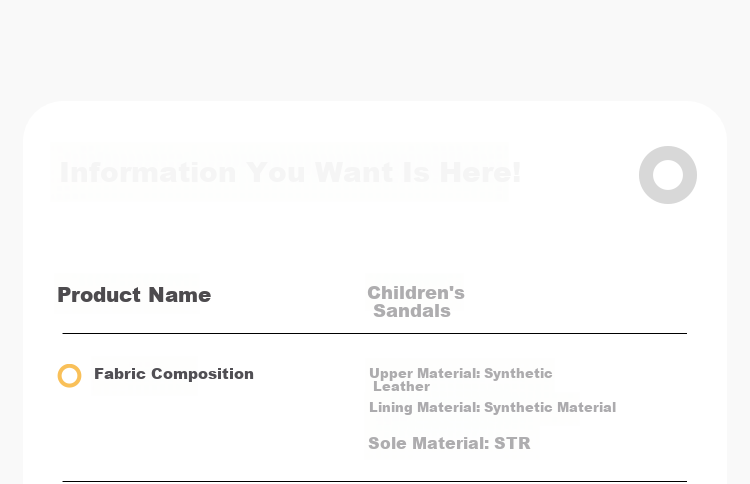The image size is (750, 484).
Task: Click the word 'Information' in the heading
Action: tap(148, 172)
